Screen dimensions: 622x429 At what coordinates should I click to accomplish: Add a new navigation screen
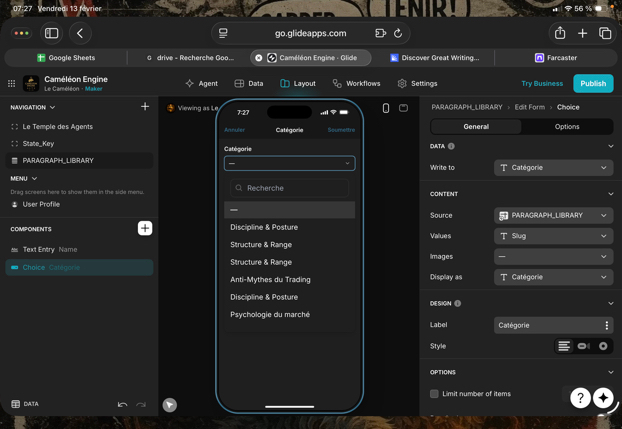pos(145,107)
